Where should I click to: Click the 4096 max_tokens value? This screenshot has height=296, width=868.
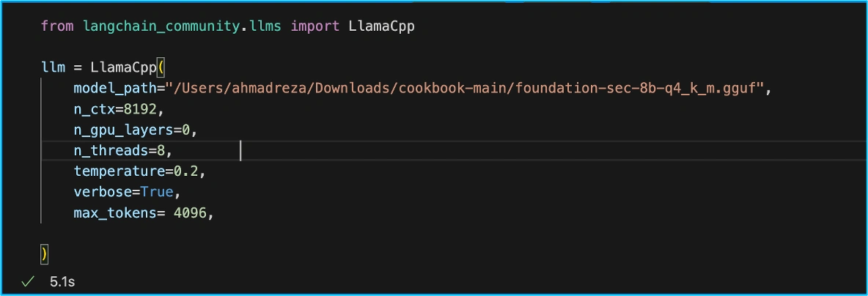pos(192,213)
